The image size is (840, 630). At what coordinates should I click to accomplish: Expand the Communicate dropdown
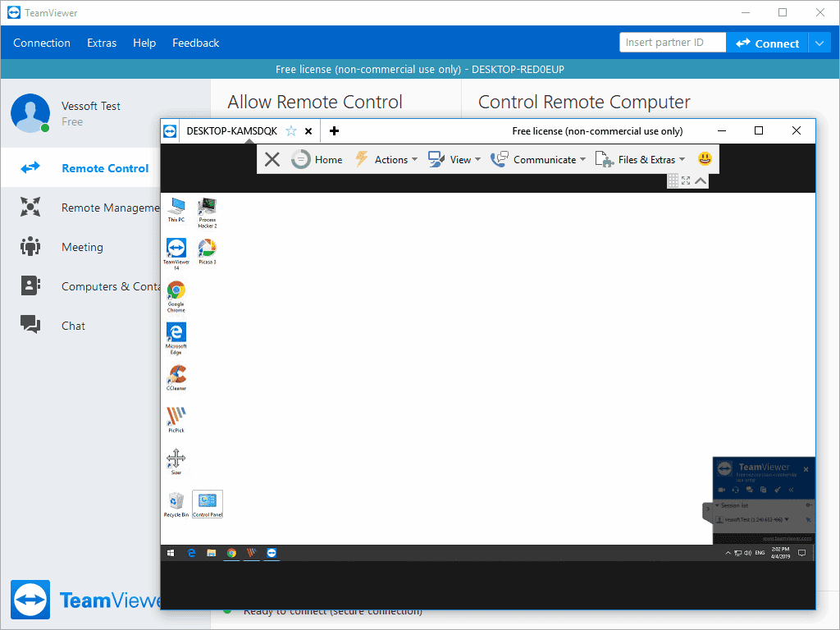pyautogui.click(x=538, y=160)
